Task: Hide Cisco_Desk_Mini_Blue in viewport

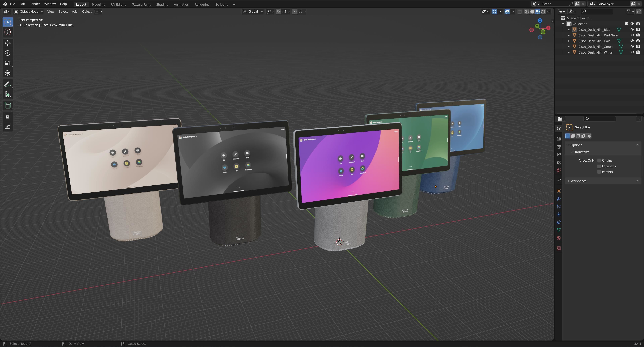Action: [x=632, y=30]
